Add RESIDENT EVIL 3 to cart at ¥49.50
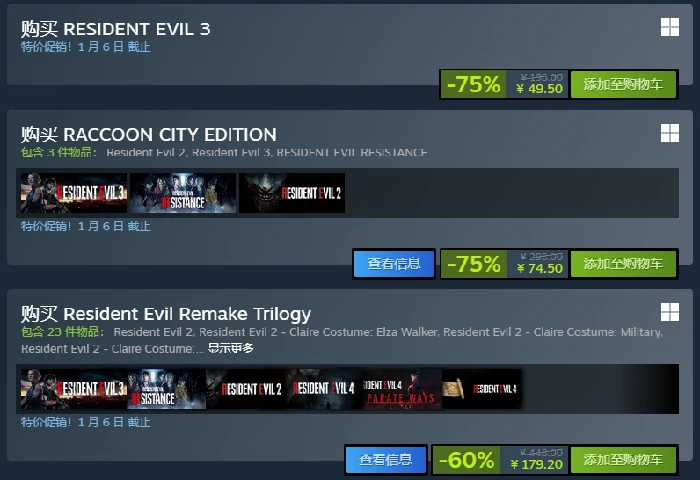Image resolution: width=700 pixels, height=480 pixels. click(623, 84)
